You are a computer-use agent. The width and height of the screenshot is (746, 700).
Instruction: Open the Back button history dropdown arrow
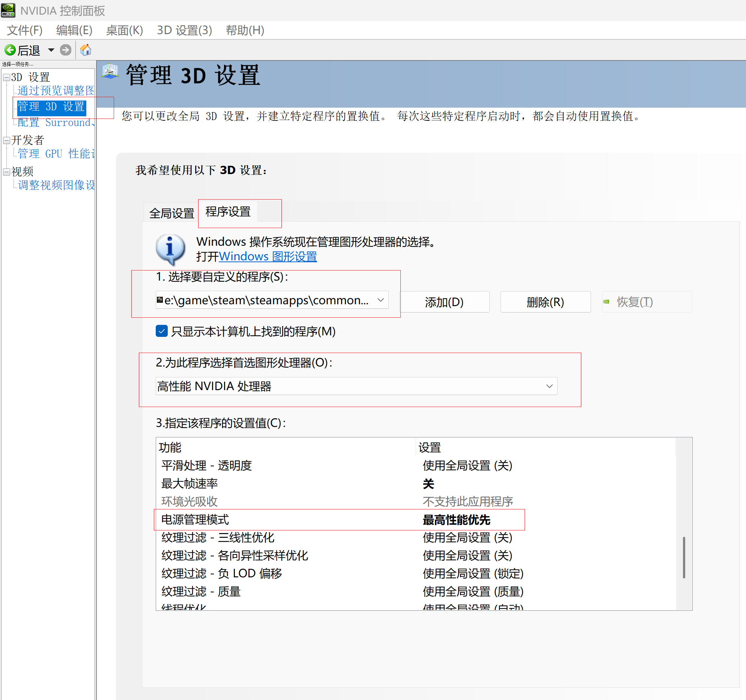[51, 50]
